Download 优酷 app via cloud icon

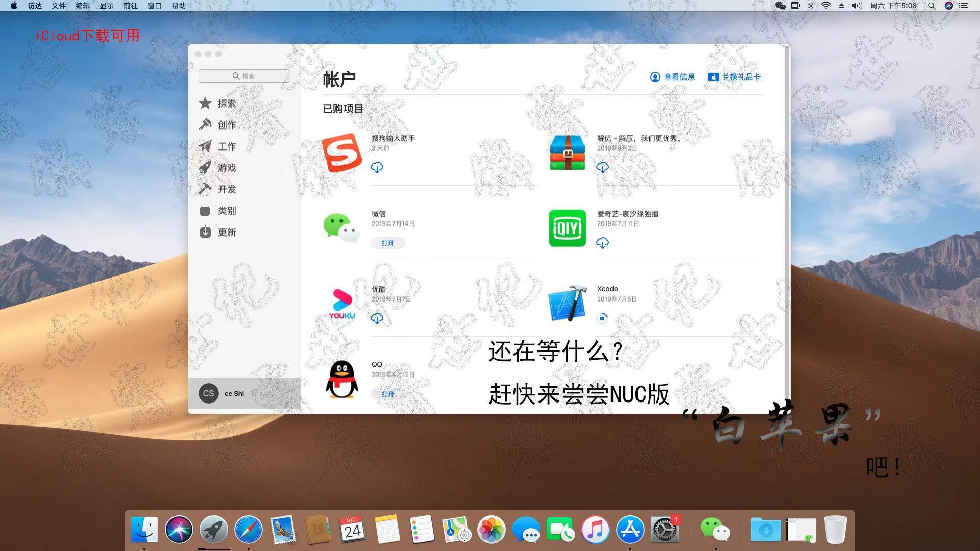pyautogui.click(x=377, y=318)
